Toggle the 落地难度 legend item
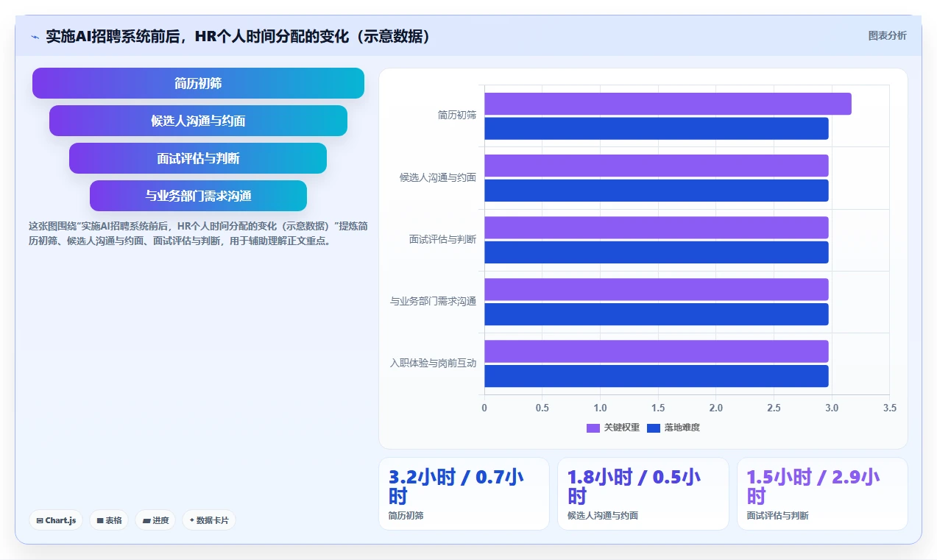 (673, 428)
